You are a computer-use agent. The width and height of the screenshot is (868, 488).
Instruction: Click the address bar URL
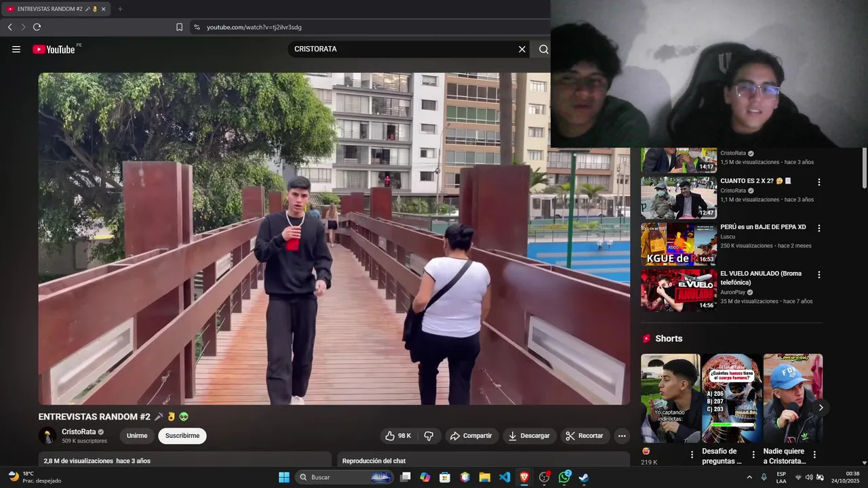coord(254,27)
